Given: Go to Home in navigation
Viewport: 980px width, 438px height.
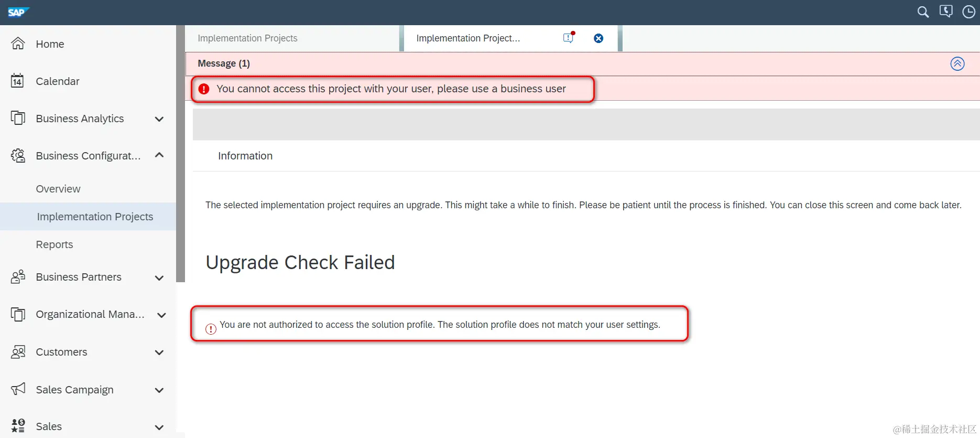Looking at the screenshot, I should tap(50, 44).
